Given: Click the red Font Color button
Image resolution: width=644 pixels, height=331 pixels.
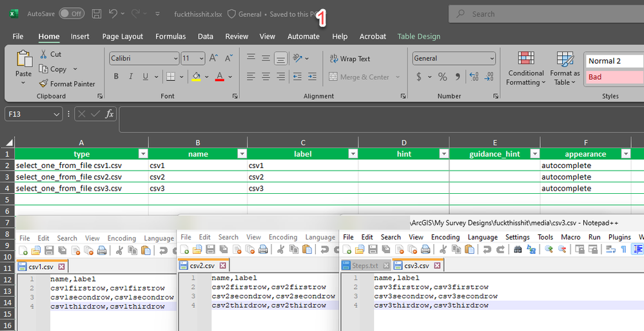Looking at the screenshot, I should point(220,76).
